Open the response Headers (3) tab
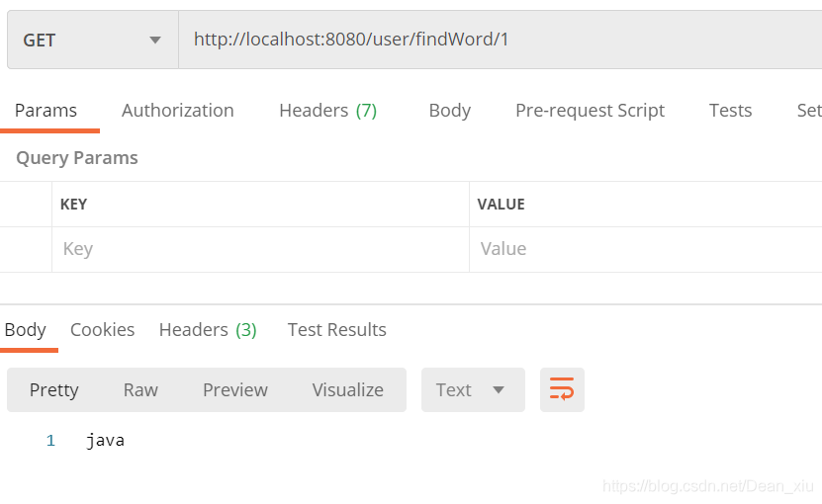822x504 pixels. click(x=208, y=330)
